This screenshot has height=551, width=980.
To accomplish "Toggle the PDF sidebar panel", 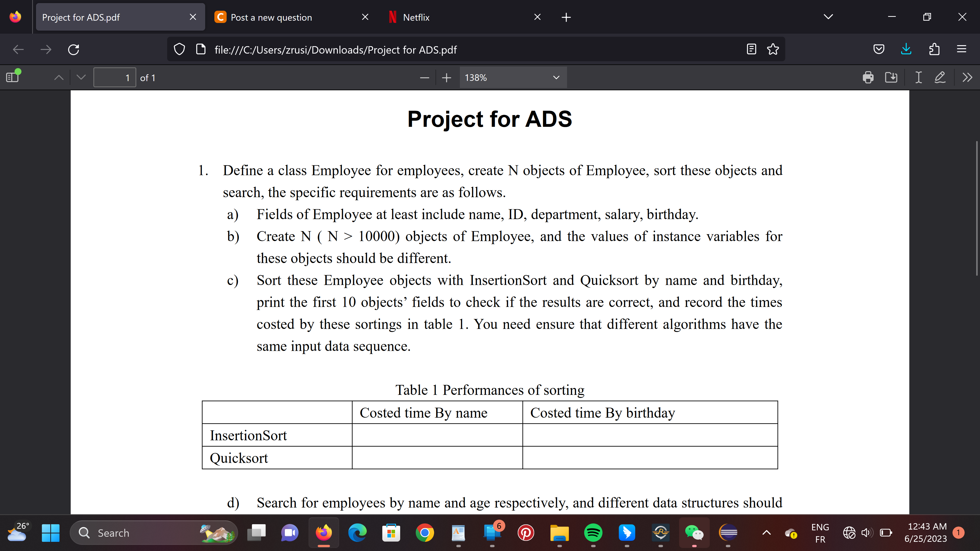I will tap(13, 78).
